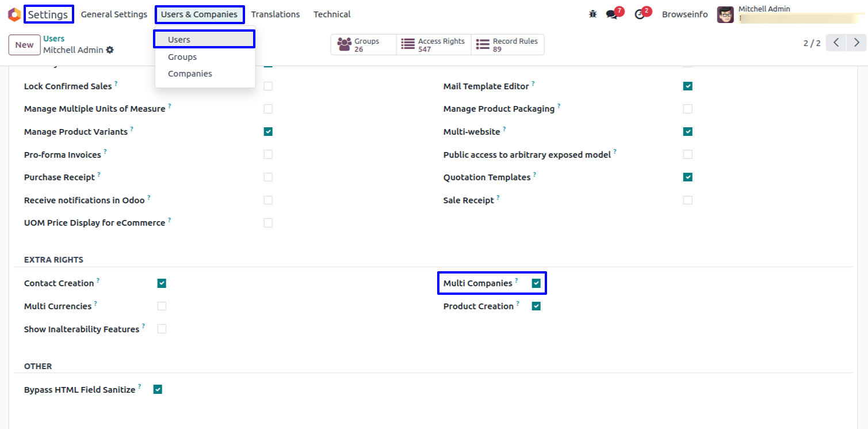The image size is (868, 429).
Task: Click help tooltip for Quotation Templates
Action: coord(535,174)
